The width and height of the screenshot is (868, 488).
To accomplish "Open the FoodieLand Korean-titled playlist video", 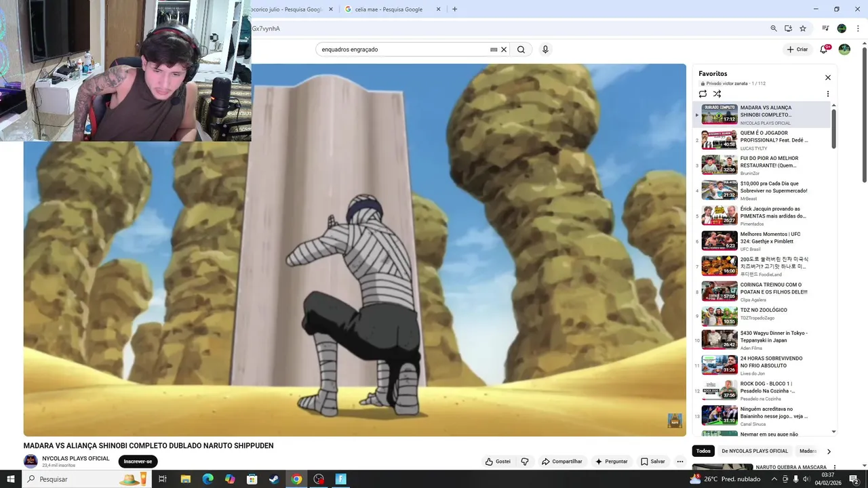I will tap(762, 266).
